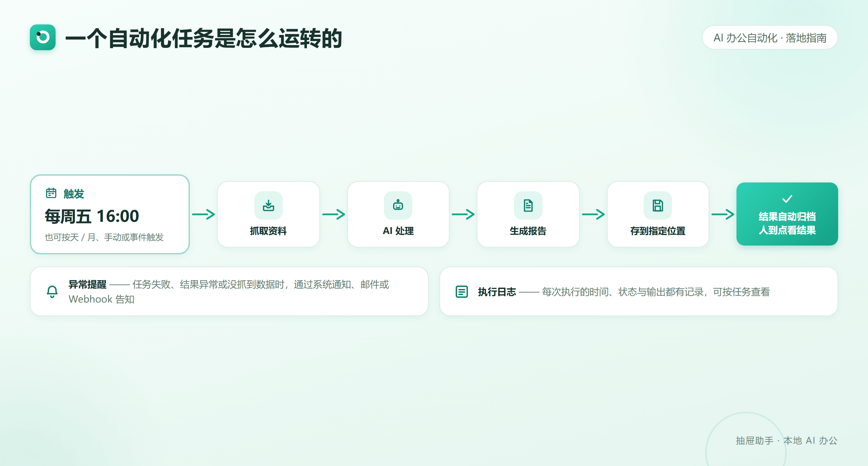Click the slide title 一个自动化任务是怎么运转的
The height and width of the screenshot is (466, 868).
coord(203,38)
